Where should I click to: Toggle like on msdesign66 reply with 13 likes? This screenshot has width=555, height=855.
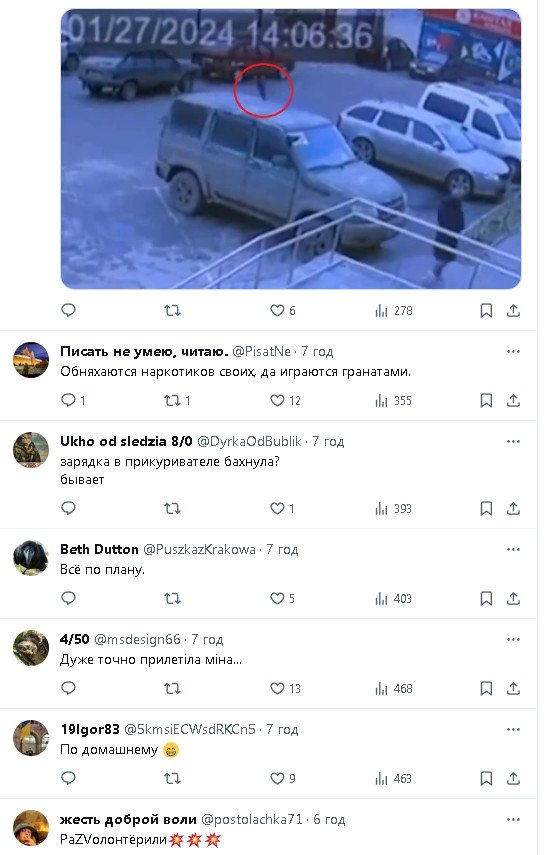(x=285, y=689)
